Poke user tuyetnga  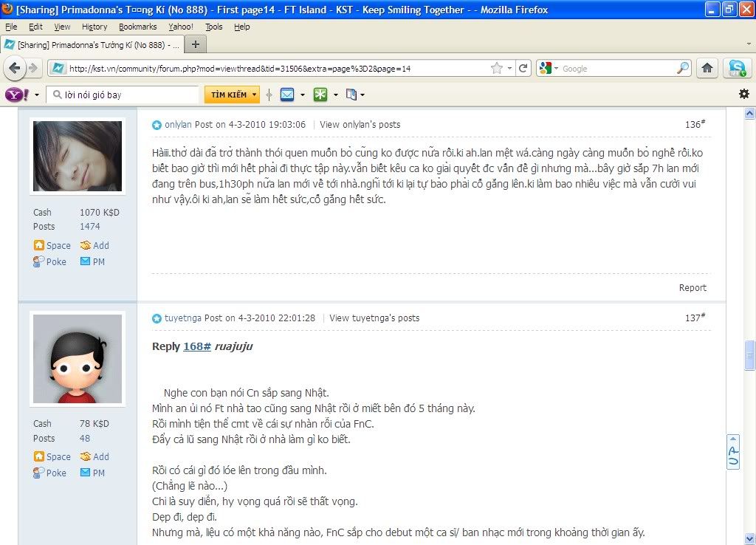[49, 473]
